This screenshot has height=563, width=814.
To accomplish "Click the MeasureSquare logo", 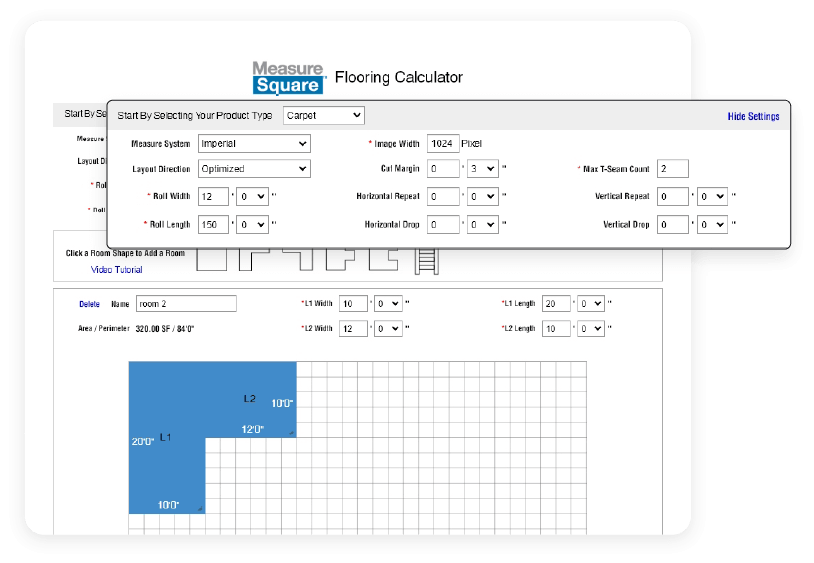I will coord(288,77).
